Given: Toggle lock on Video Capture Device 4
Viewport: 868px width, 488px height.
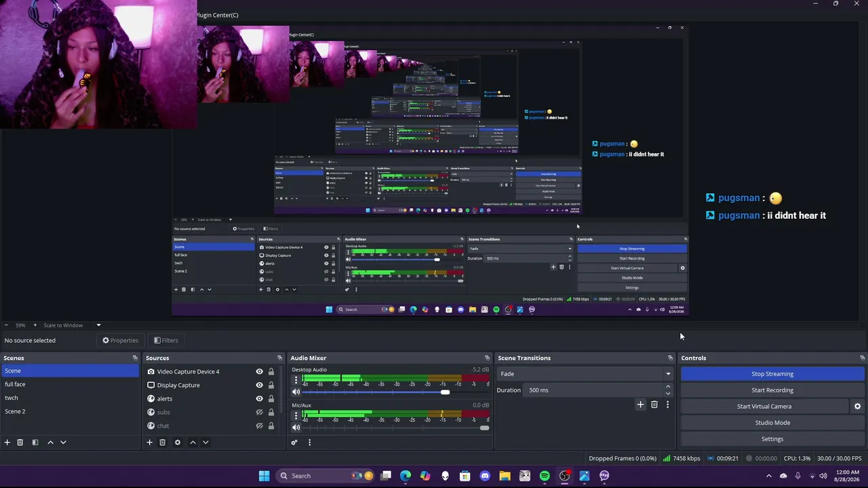Looking at the screenshot, I should [271, 371].
